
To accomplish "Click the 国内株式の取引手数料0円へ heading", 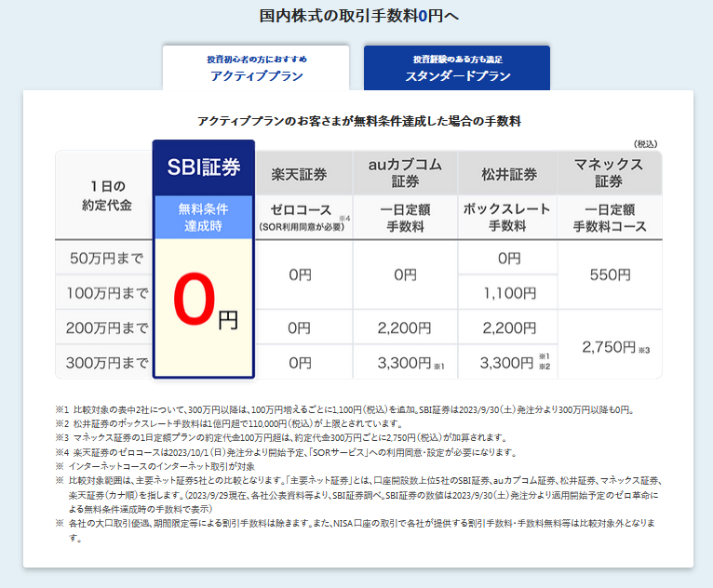I will point(356,16).
